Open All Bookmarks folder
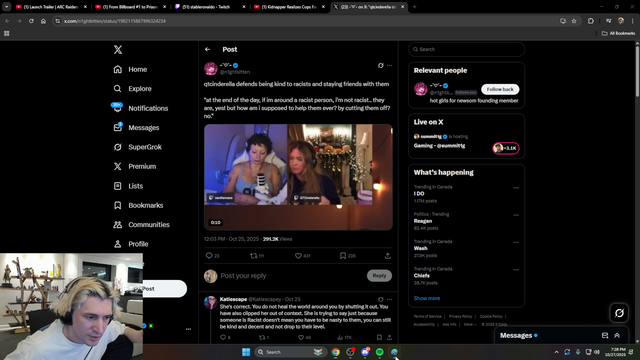The image size is (640, 360). pyautogui.click(x=619, y=33)
